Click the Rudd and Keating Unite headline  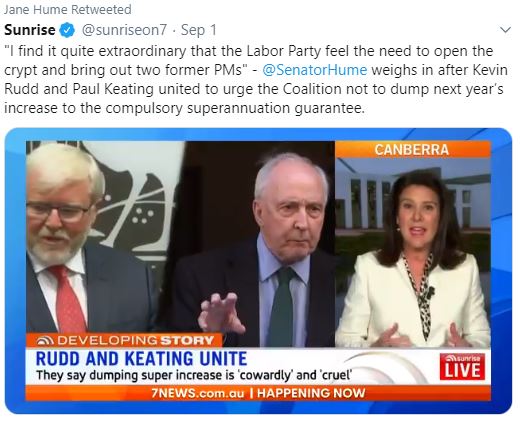tap(141, 359)
